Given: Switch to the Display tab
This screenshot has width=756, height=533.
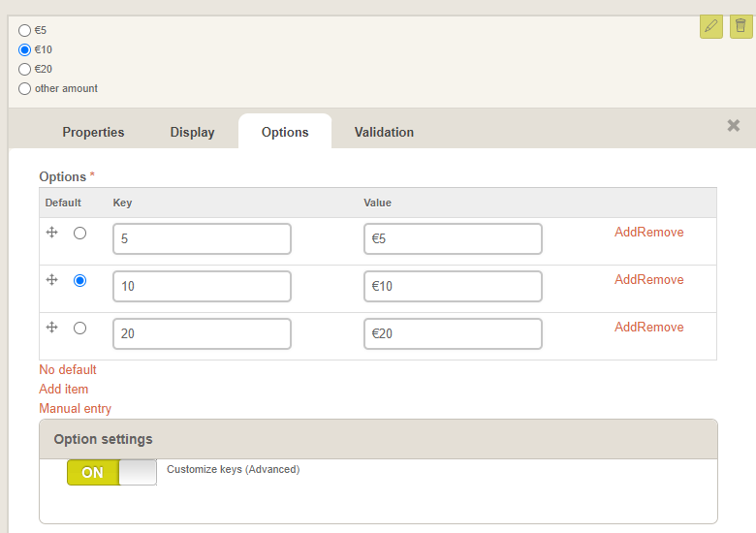Looking at the screenshot, I should click(x=192, y=132).
